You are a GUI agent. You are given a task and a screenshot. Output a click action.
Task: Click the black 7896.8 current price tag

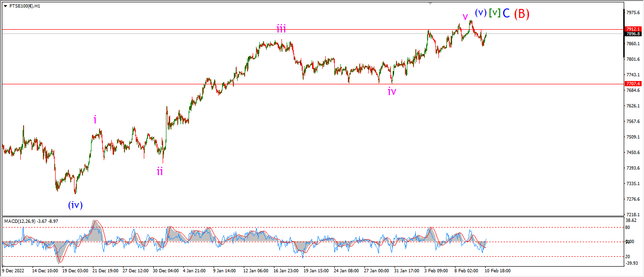633,34
